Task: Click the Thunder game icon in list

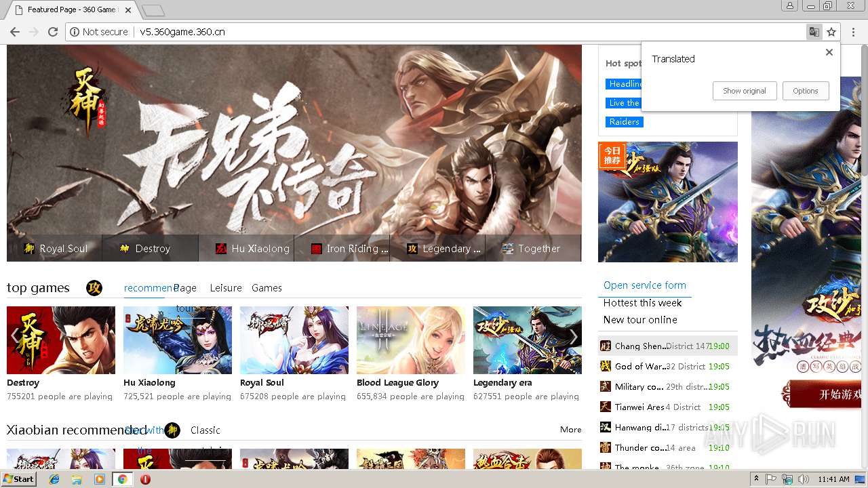Action: [x=606, y=447]
